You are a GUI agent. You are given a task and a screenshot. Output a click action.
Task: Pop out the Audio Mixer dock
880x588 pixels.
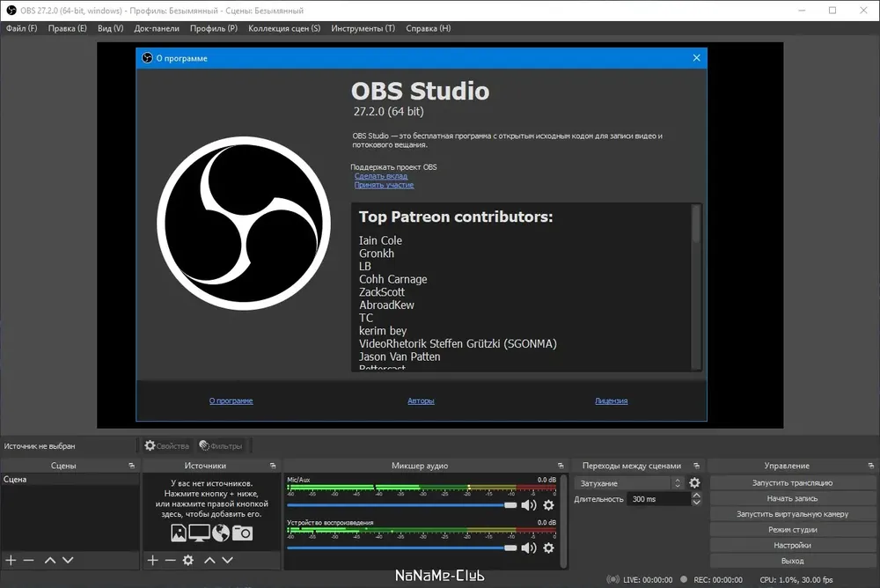[560, 466]
